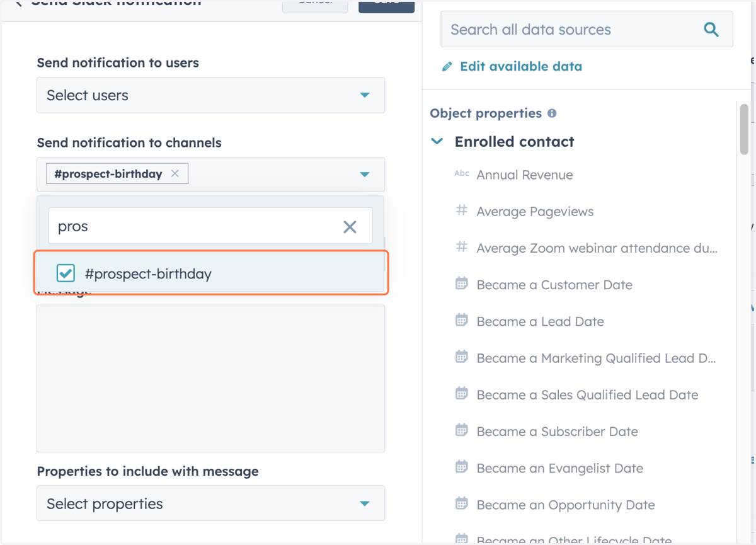
Task: Click the Abc icon beside Annual Revenue
Action: tap(462, 174)
